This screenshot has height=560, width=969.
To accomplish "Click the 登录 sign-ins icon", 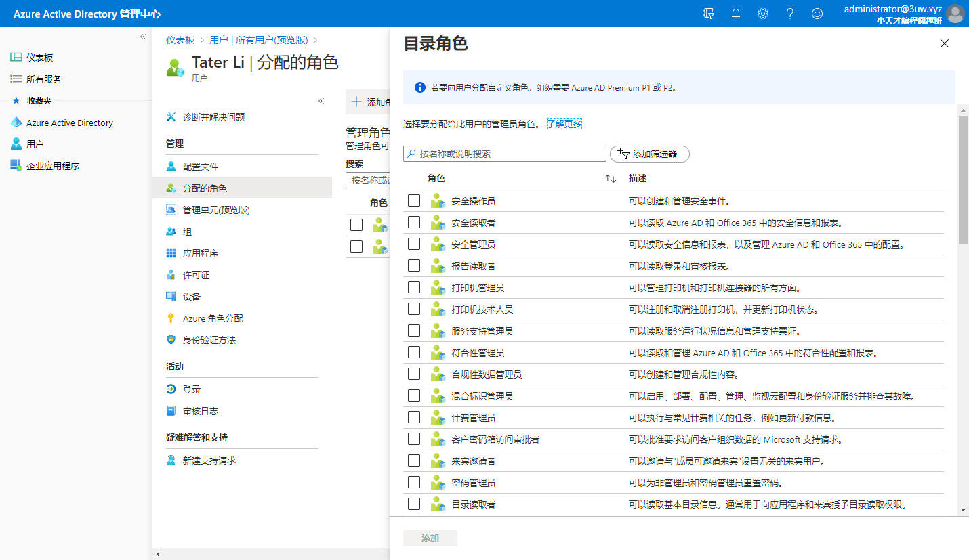I will (171, 389).
